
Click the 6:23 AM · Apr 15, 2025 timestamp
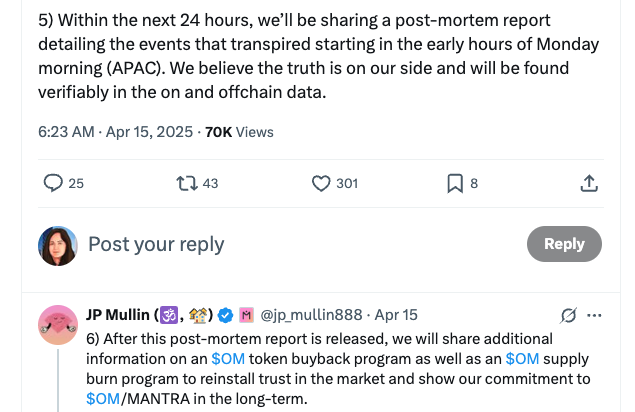115,132
